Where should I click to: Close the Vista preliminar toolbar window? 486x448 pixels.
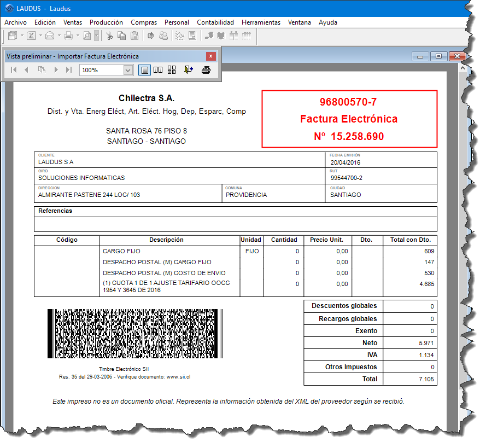click(x=211, y=56)
